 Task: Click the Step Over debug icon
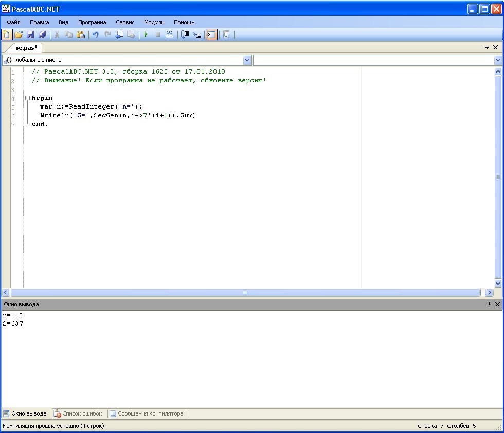tap(185, 34)
